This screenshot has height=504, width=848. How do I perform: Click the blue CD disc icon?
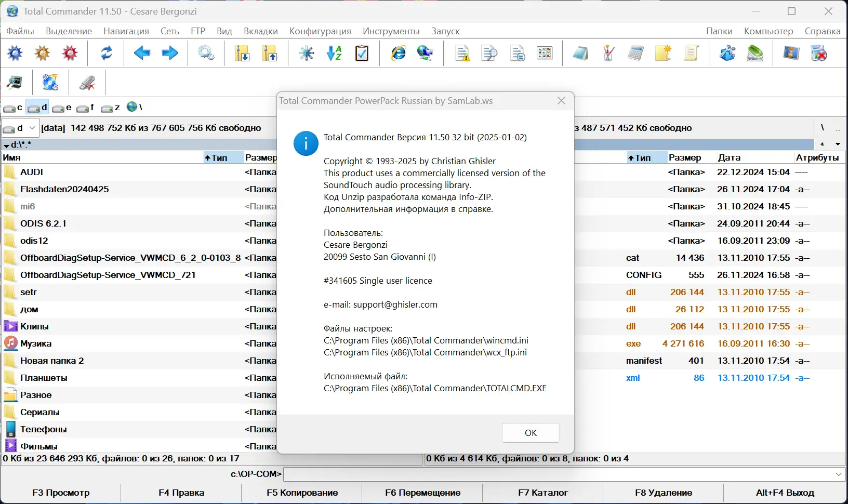50,82
